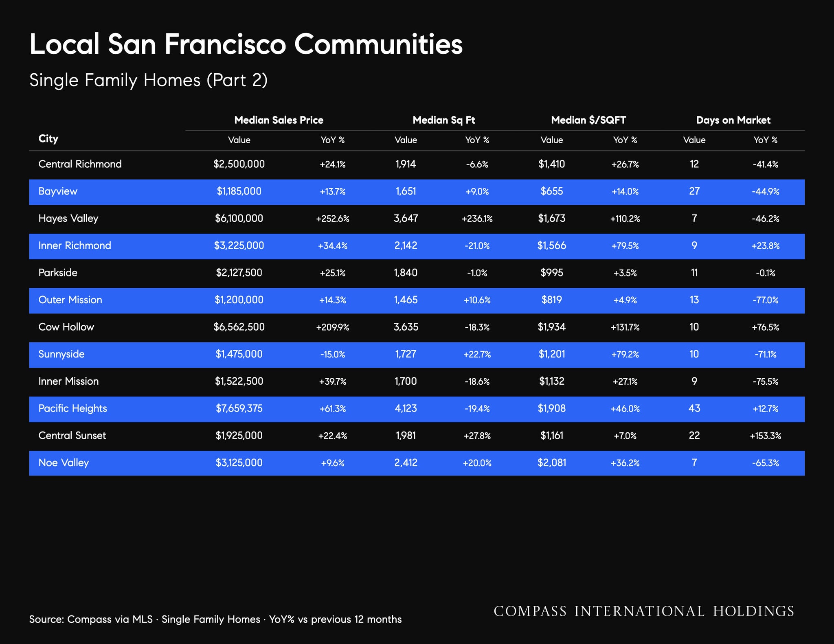Click the '+236.1%' sq ft YoY value
The height and width of the screenshot is (644, 834).
[x=477, y=219]
